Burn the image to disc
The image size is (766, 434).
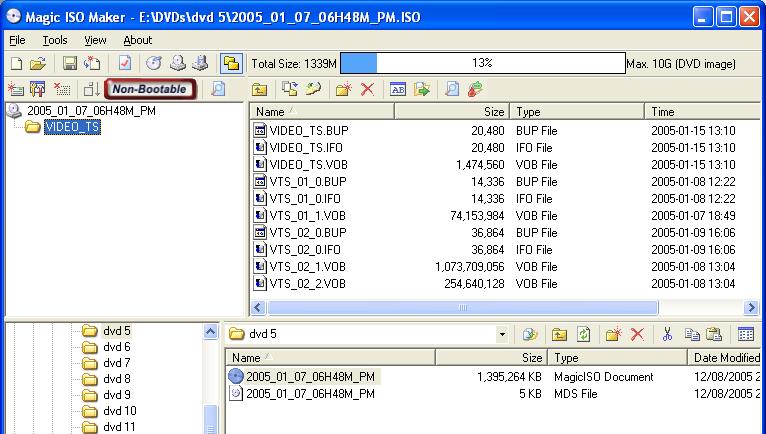154,64
